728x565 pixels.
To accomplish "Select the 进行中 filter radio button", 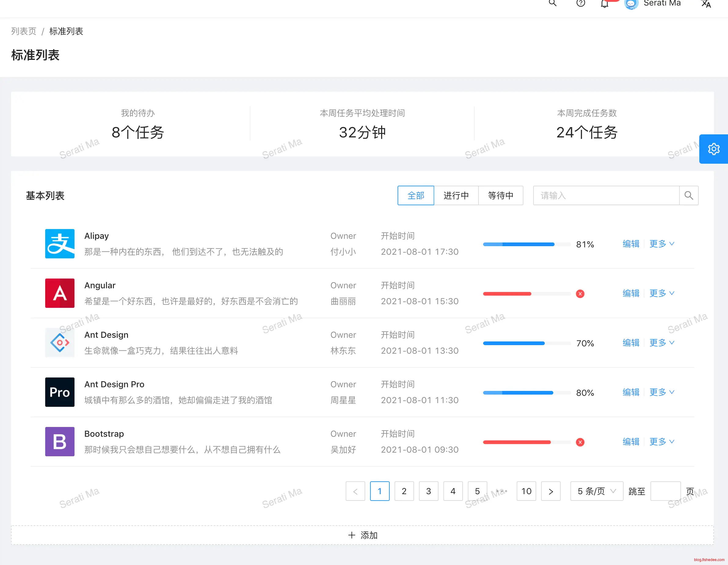I will [456, 196].
